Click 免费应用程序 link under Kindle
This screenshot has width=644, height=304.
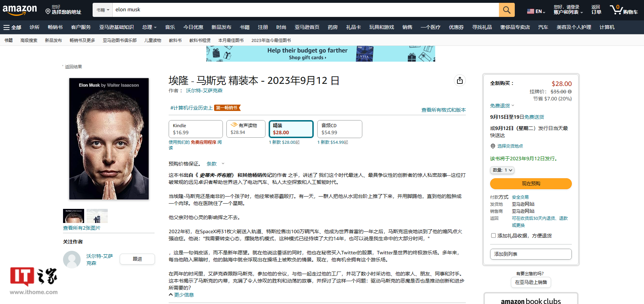tap(204, 142)
